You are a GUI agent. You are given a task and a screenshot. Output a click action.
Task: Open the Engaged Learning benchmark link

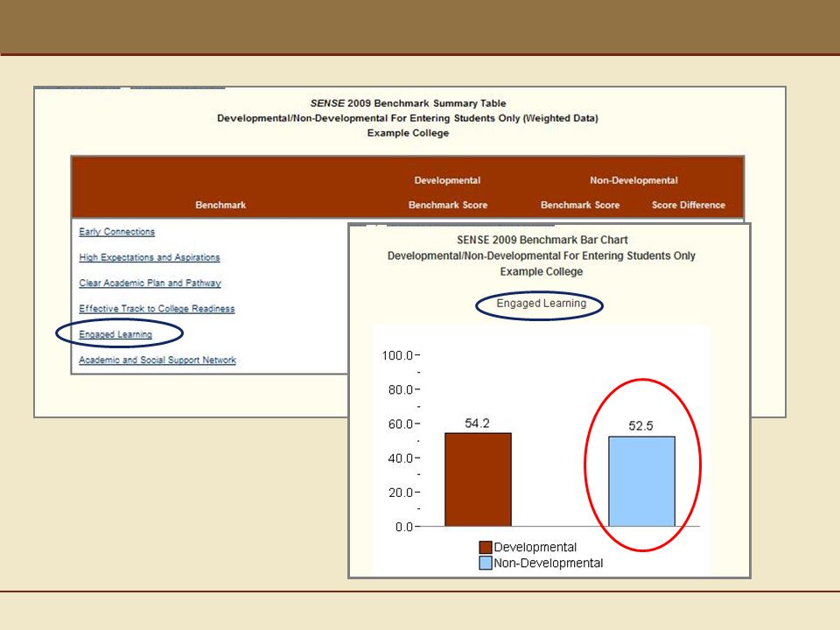(x=115, y=334)
